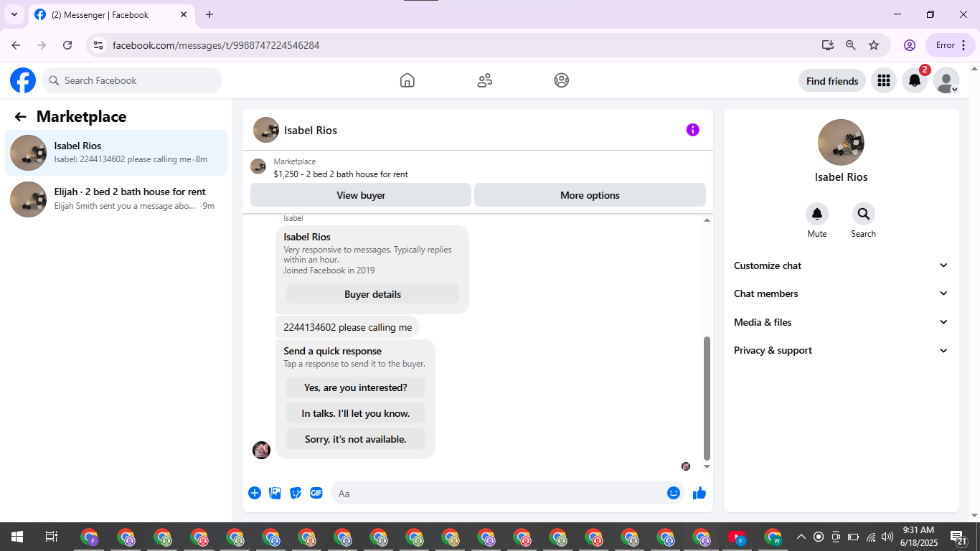Screen dimensions: 980x551
Task: Click the View buyer button
Action: [x=361, y=195]
